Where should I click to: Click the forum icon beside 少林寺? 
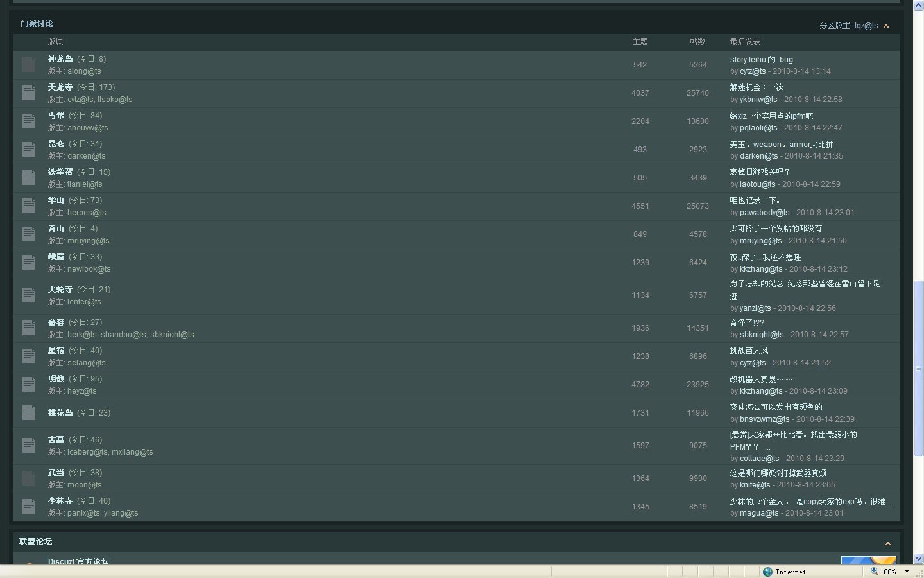[x=28, y=506]
